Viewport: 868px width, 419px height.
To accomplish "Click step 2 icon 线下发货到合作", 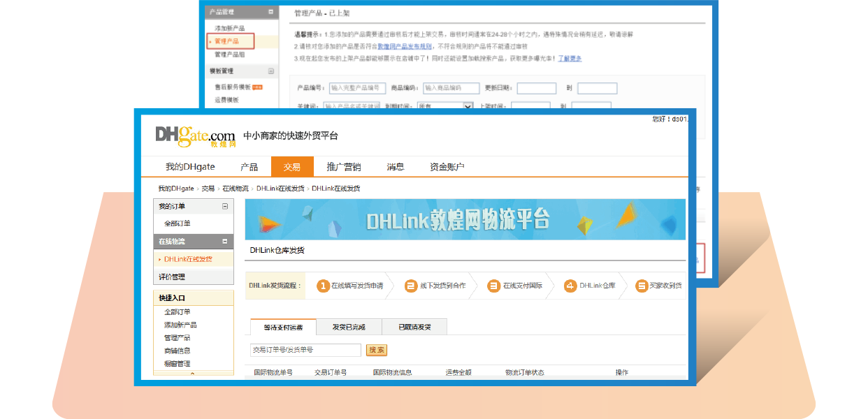I will pos(411,286).
